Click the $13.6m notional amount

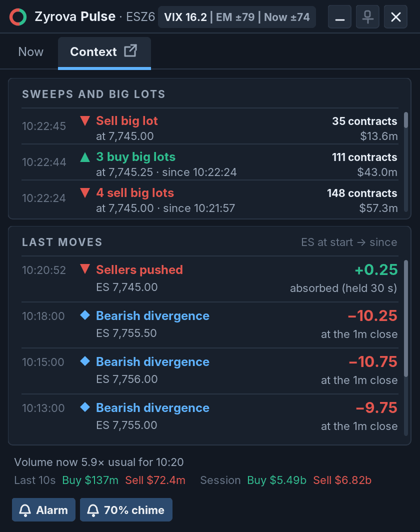point(378,136)
